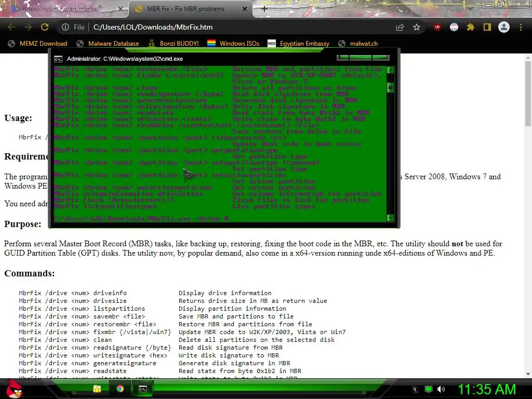The image size is (532, 399).
Task: Go forward using the browser forward arrow
Action: (x=28, y=27)
